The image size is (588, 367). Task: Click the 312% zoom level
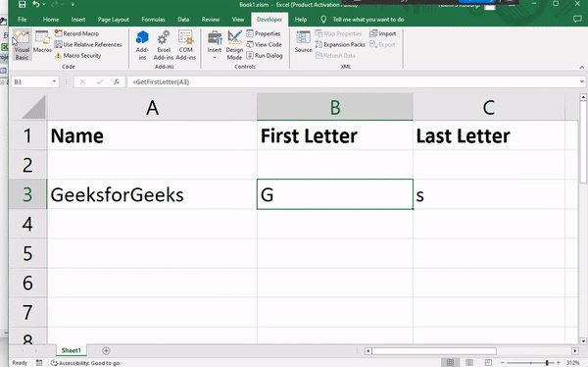(572, 362)
